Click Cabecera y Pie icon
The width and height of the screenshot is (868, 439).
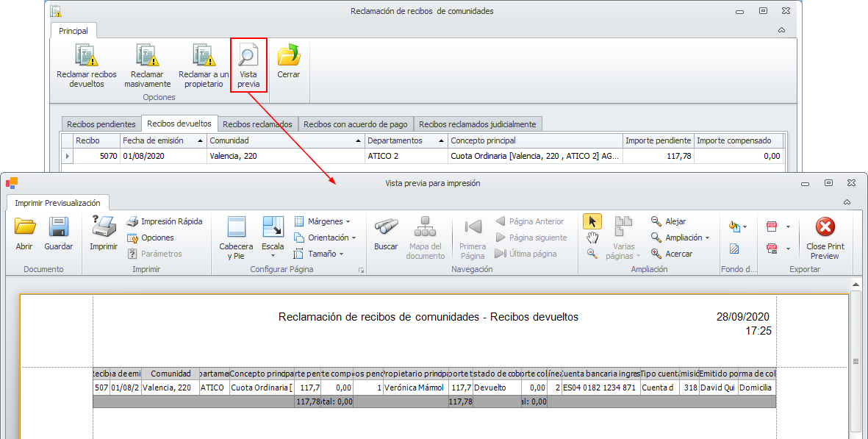click(x=237, y=227)
